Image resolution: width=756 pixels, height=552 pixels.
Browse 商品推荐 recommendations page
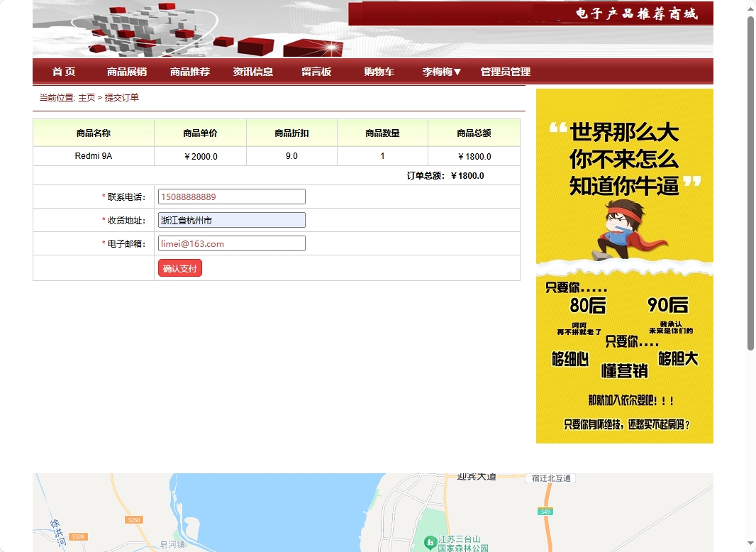tap(189, 71)
